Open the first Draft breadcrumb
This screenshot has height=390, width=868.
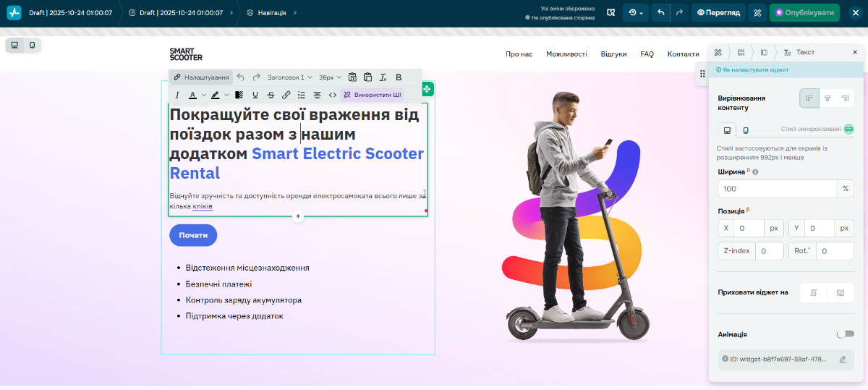coord(70,12)
